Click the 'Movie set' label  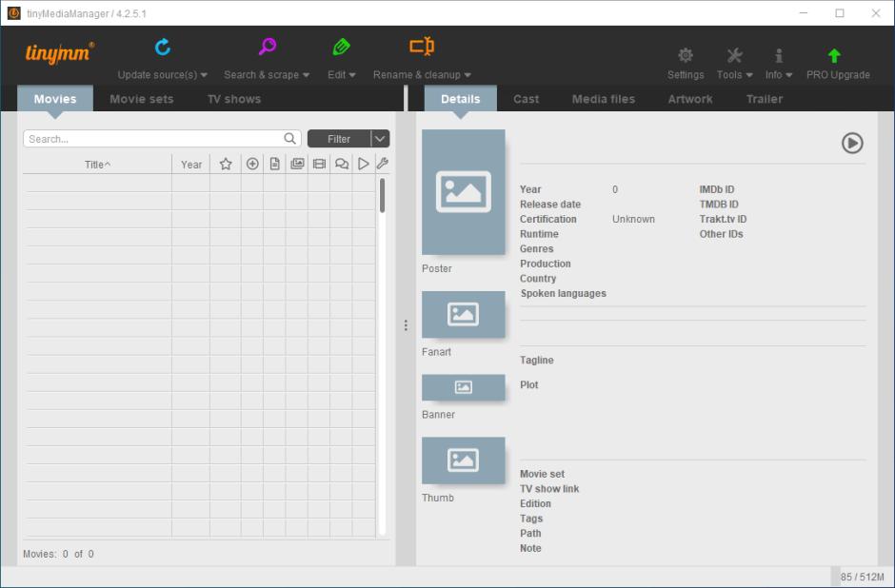coord(542,474)
